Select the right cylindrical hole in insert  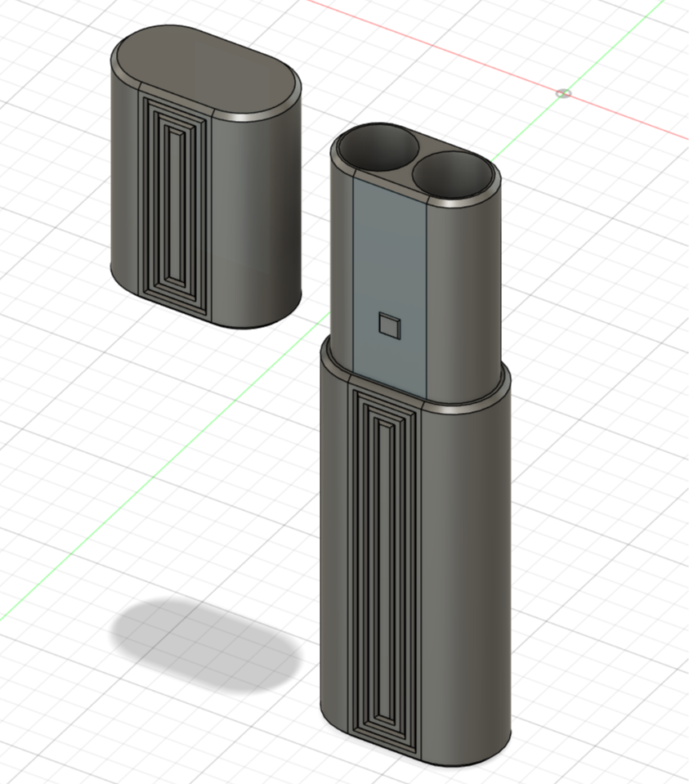(x=454, y=175)
